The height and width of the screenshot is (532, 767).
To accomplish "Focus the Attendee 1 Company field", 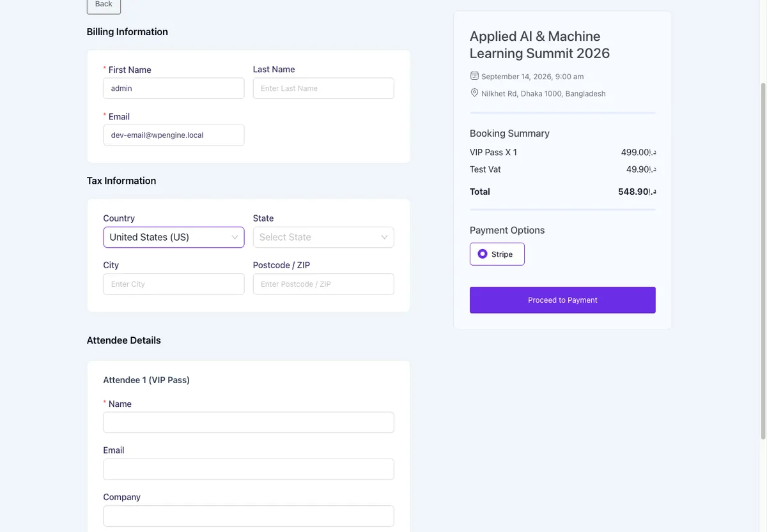I will [x=249, y=516].
